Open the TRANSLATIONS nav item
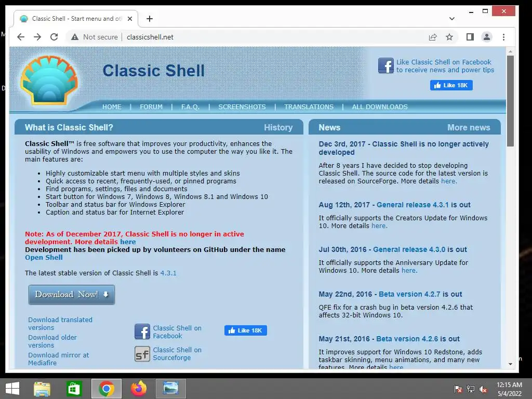Screen dimensions: 532x399 coord(309,107)
